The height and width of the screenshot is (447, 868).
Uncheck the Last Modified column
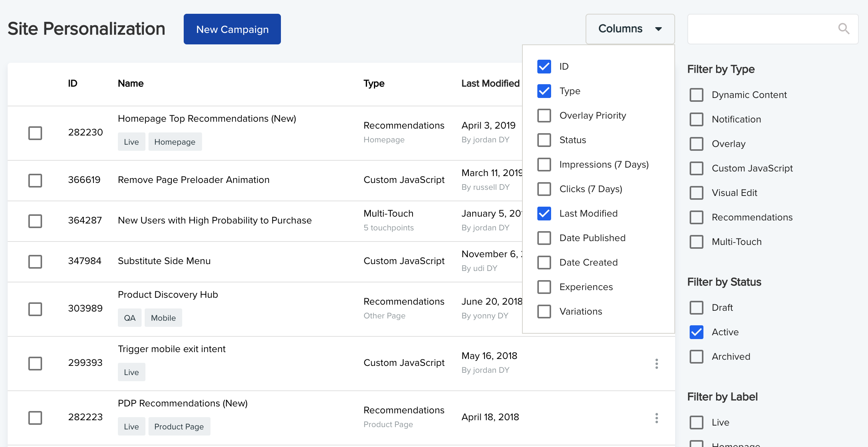pyautogui.click(x=543, y=213)
